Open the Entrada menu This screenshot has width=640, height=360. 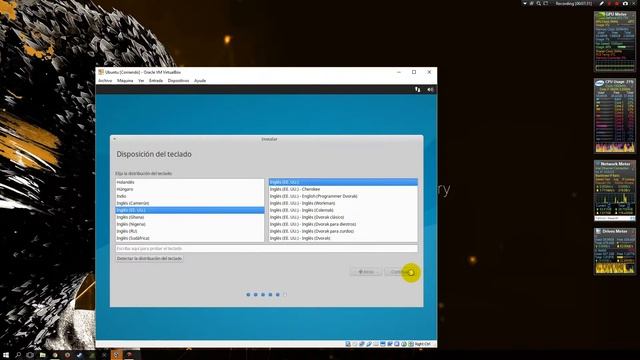pos(156,81)
